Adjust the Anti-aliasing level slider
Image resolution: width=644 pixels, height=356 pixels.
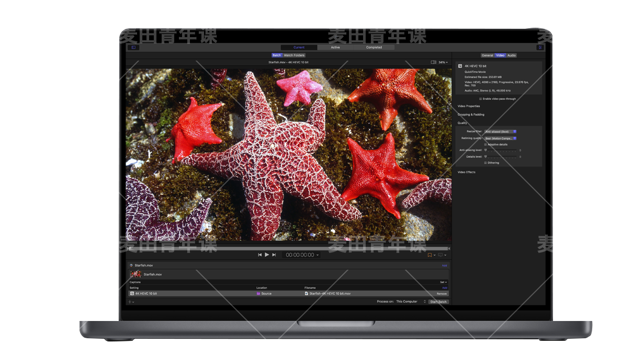click(501, 150)
